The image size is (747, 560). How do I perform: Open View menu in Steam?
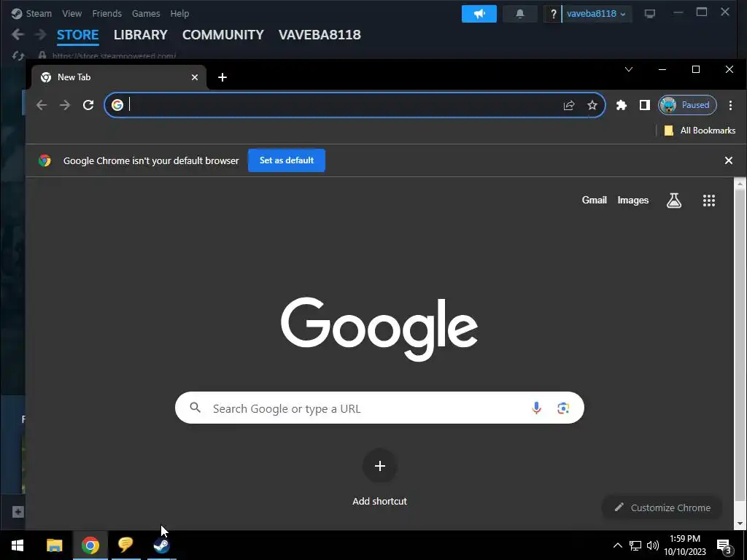pos(71,13)
